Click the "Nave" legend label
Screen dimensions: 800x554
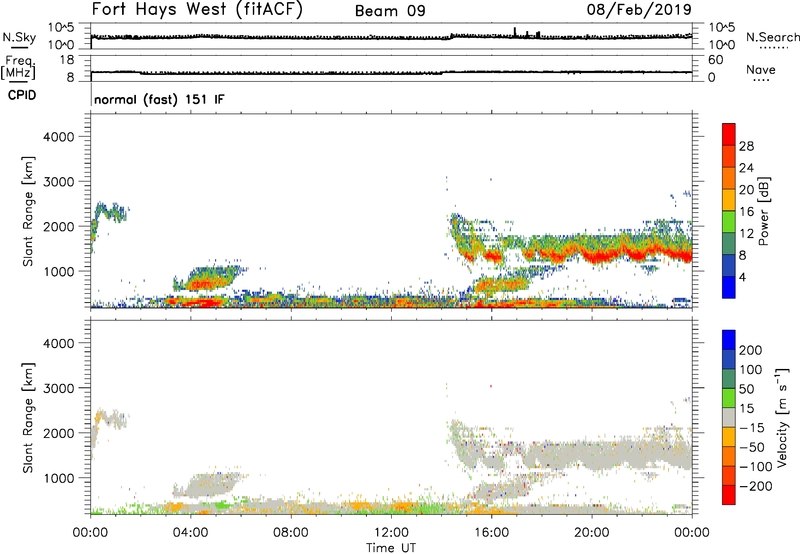click(x=761, y=69)
